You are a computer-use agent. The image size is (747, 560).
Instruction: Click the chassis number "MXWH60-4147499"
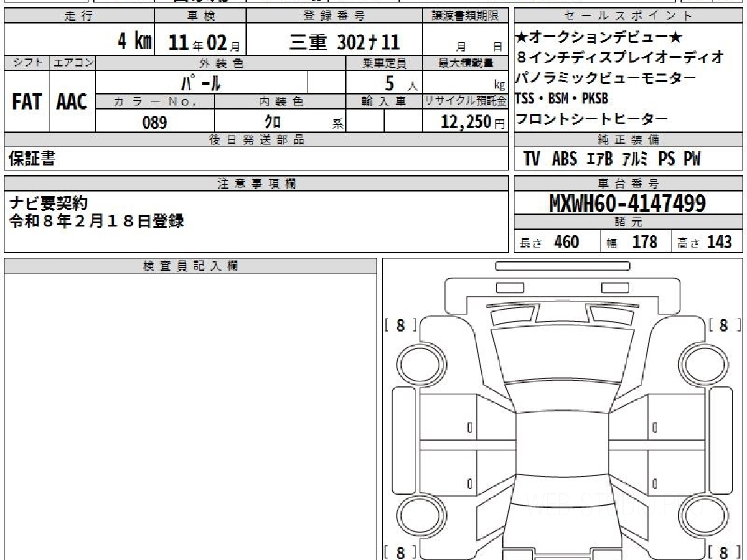click(x=627, y=203)
